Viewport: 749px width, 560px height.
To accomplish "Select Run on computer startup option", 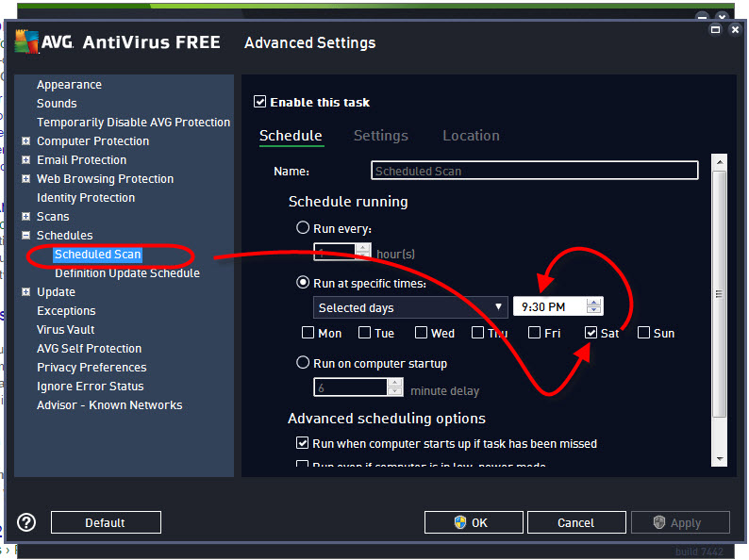I will (303, 363).
